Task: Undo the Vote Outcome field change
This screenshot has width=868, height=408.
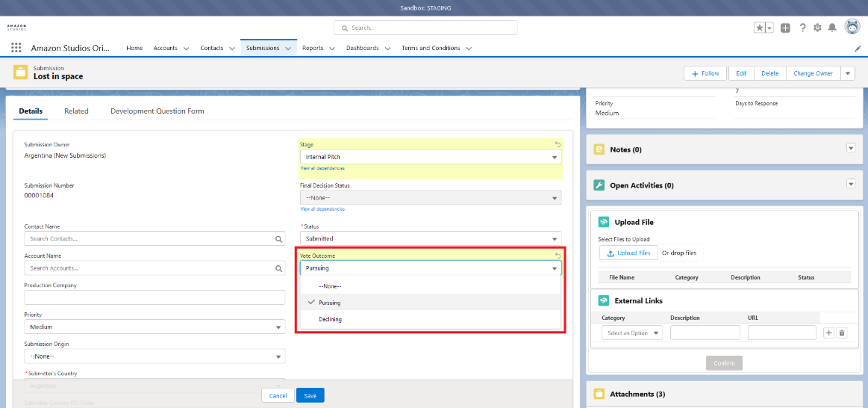Action: click(x=558, y=256)
